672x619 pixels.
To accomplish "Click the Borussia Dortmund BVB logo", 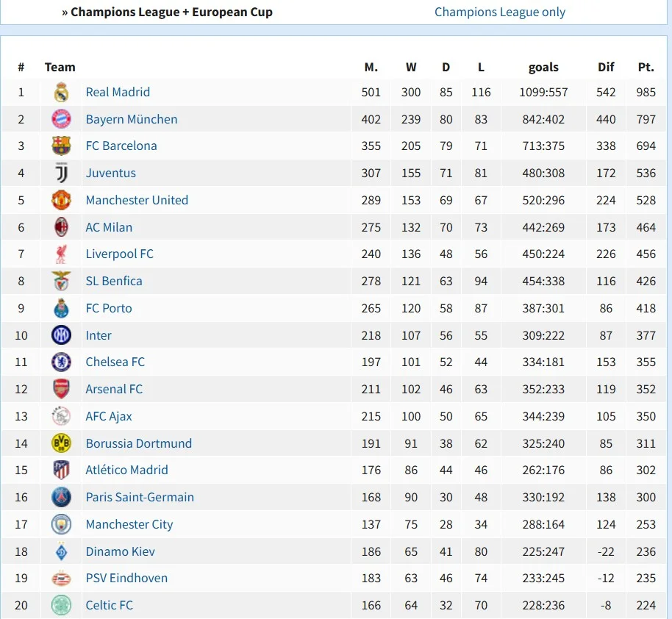I will [61, 443].
